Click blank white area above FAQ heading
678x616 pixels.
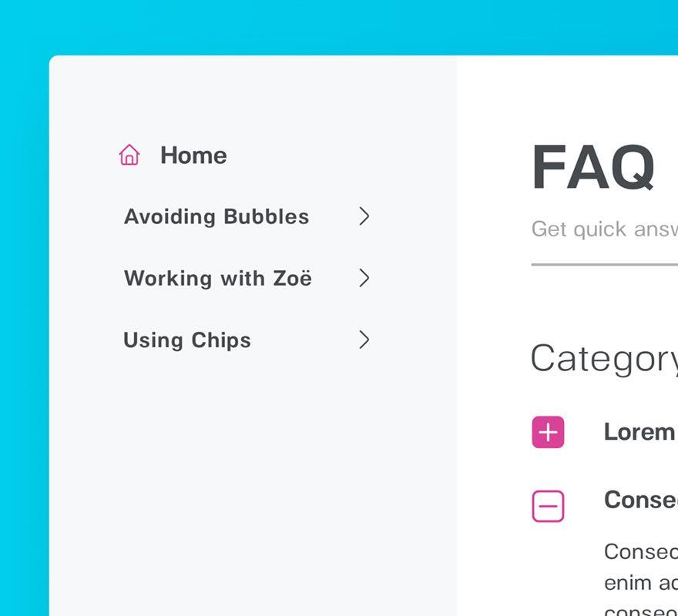tap(570, 92)
